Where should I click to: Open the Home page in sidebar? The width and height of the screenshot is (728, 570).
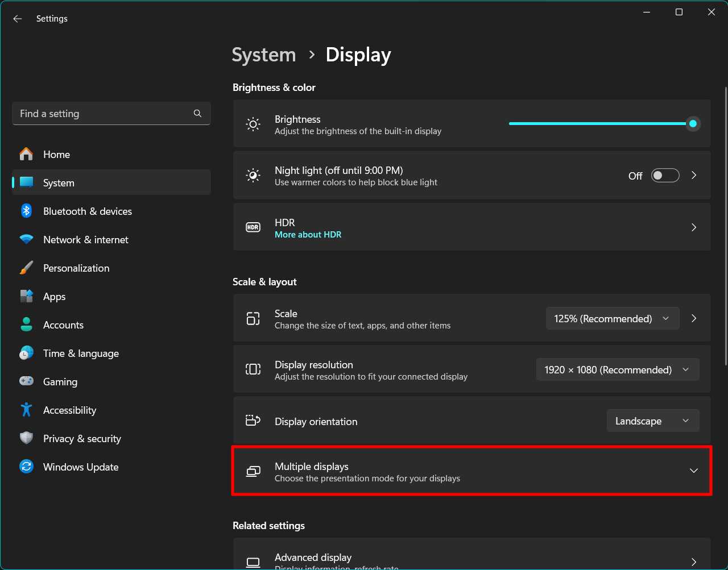(111, 154)
